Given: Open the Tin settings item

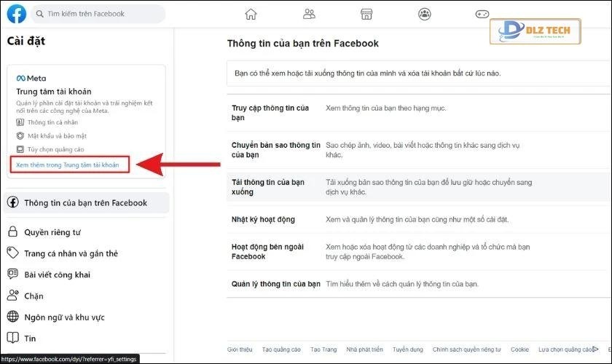Looking at the screenshot, I should click(30, 339).
